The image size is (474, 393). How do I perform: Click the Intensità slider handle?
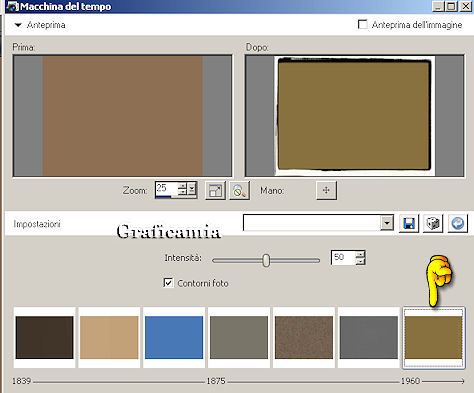[266, 260]
